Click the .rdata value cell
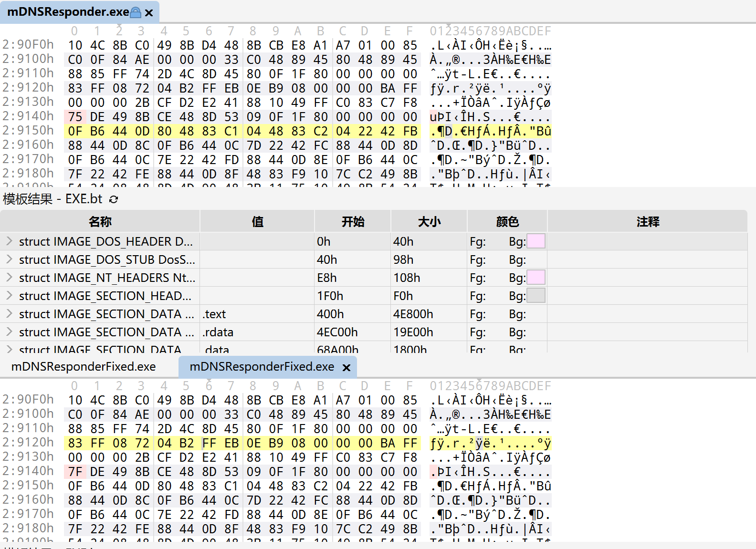Screen dimensions: 756x549 pos(257,332)
